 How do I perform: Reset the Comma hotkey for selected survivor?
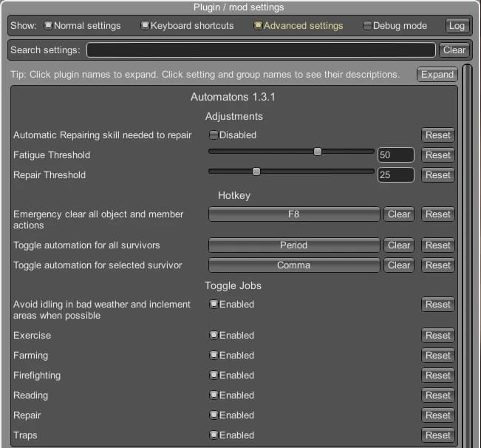[x=437, y=265]
